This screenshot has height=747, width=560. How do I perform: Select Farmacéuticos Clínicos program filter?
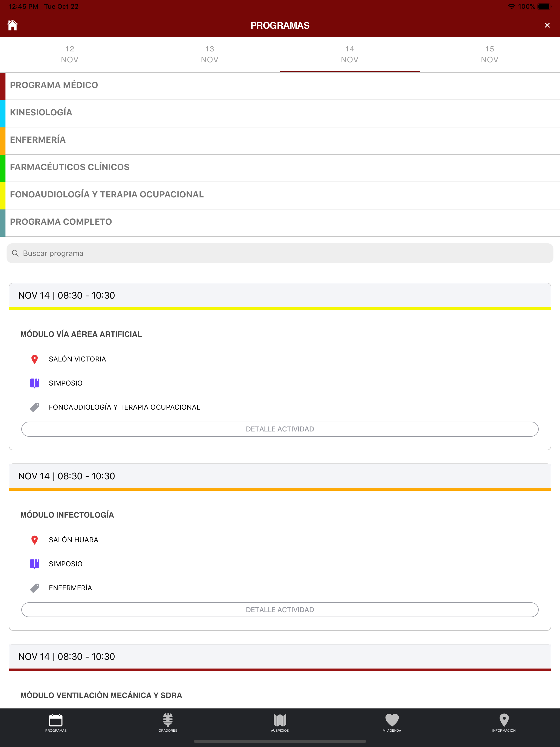69,167
